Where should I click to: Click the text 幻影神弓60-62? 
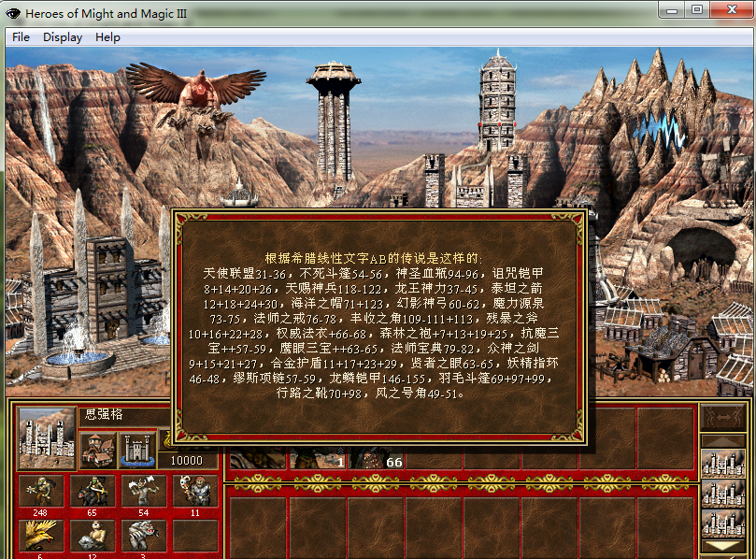[x=437, y=304]
